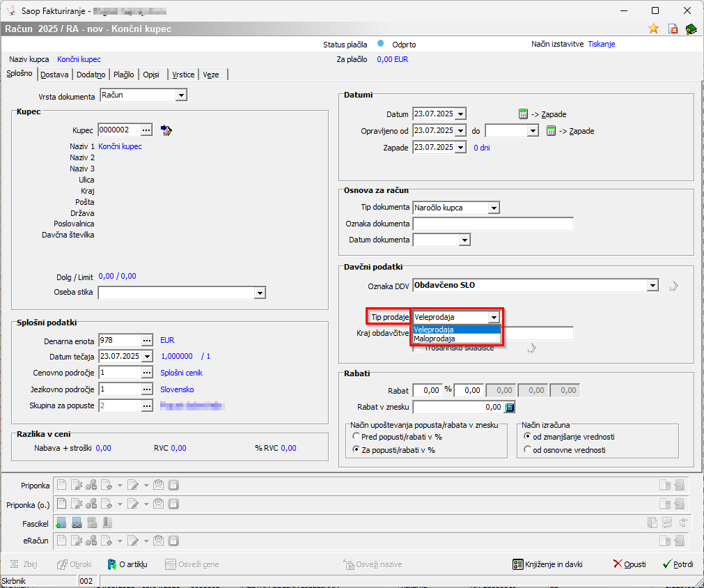Image resolution: width=704 pixels, height=588 pixels.
Task: Click '-> Zapade' next to Datum row
Action: point(549,114)
